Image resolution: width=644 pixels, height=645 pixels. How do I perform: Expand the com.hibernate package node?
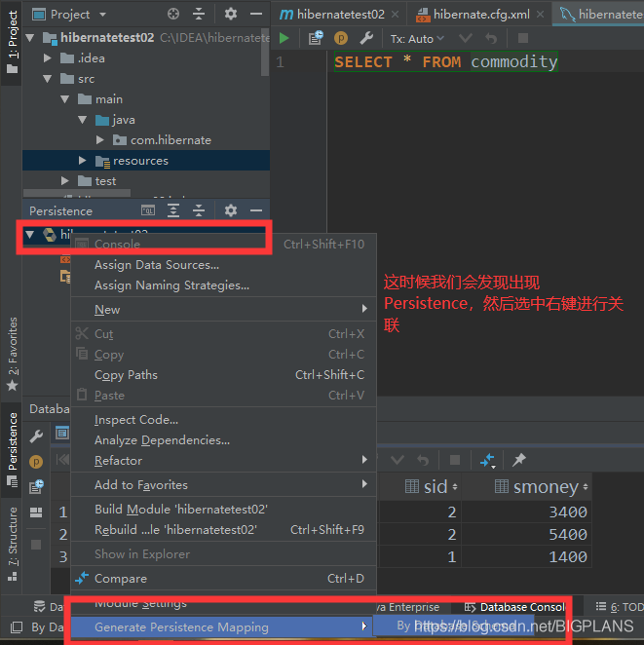point(100,140)
